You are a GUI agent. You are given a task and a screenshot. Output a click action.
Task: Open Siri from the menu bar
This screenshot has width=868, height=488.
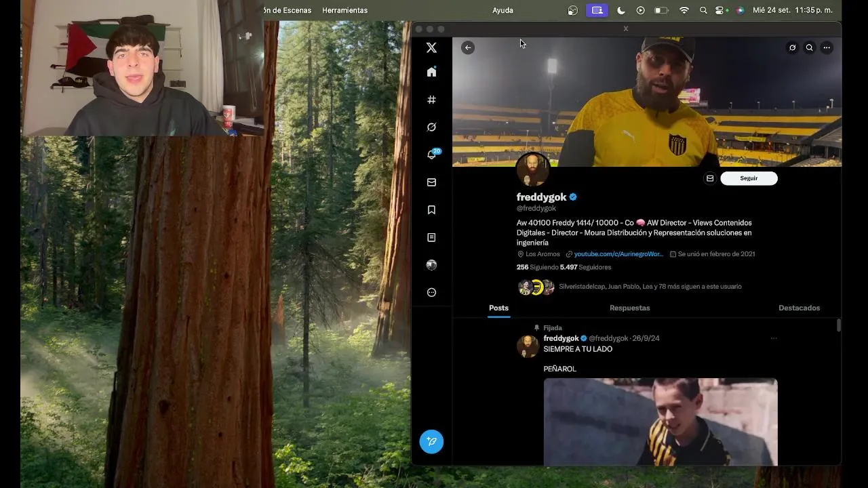pyautogui.click(x=740, y=10)
